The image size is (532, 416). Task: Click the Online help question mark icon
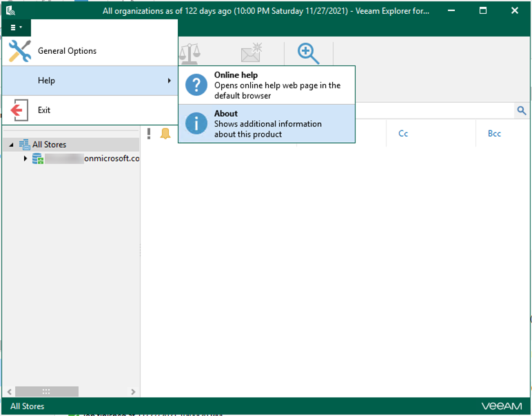196,85
